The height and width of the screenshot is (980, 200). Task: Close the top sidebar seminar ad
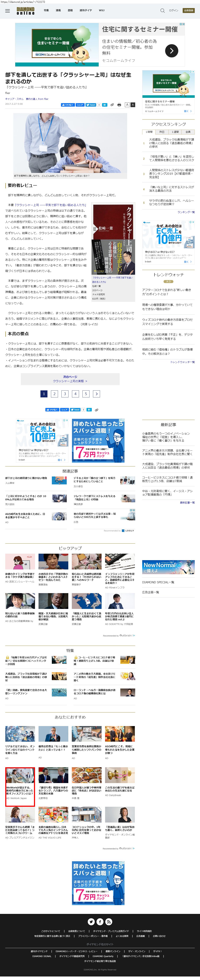[x=193, y=72]
